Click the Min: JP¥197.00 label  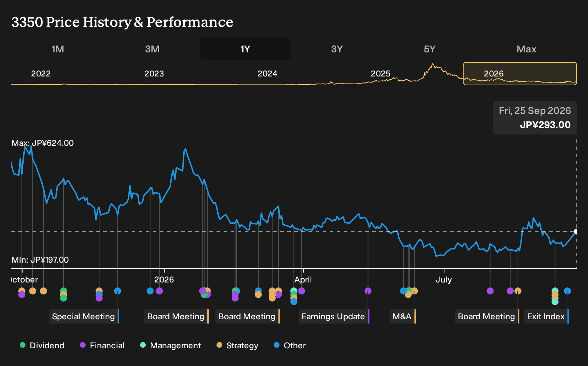(40, 260)
